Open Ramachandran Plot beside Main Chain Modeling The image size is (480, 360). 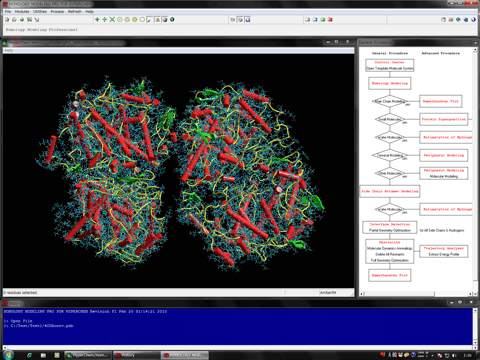[441, 101]
